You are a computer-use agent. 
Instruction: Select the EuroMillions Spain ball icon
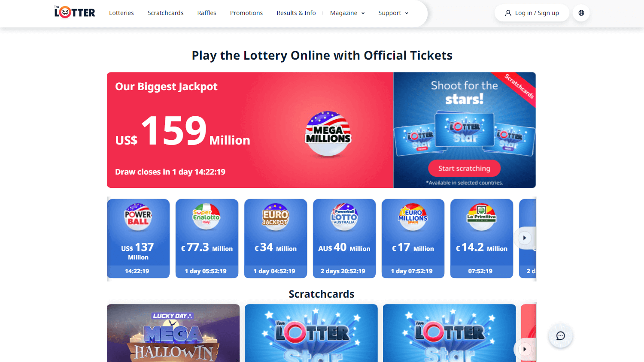(413, 217)
